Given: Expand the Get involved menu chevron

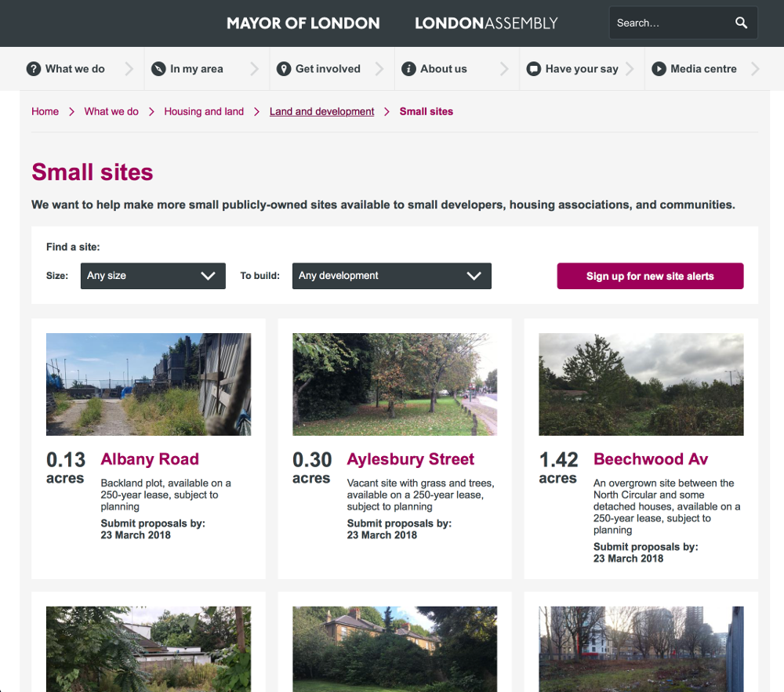Looking at the screenshot, I should click(x=379, y=69).
